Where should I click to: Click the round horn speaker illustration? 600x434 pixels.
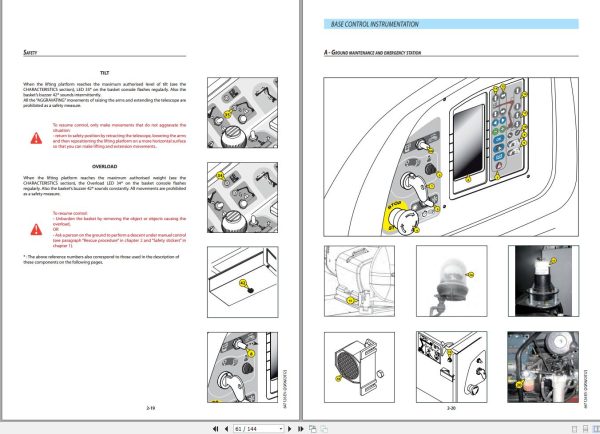coord(359,367)
